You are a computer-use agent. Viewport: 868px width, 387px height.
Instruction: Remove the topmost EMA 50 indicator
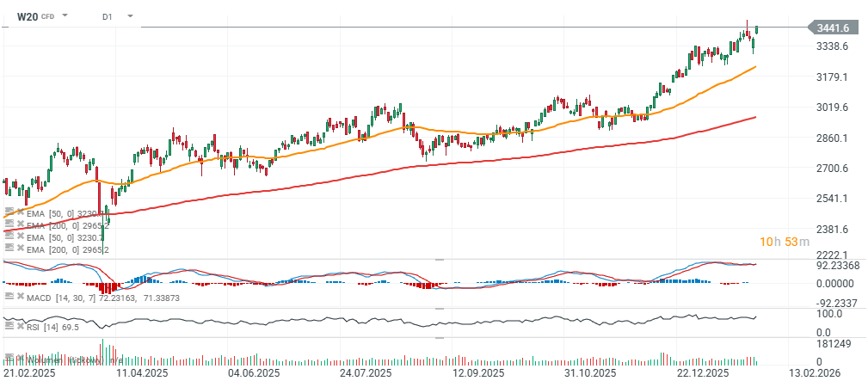tap(19, 211)
